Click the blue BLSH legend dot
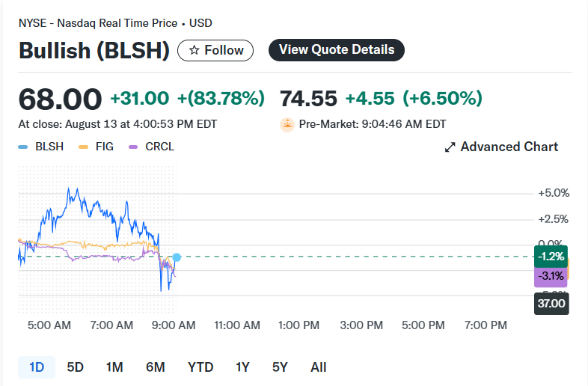The height and width of the screenshot is (386, 588). point(23,147)
